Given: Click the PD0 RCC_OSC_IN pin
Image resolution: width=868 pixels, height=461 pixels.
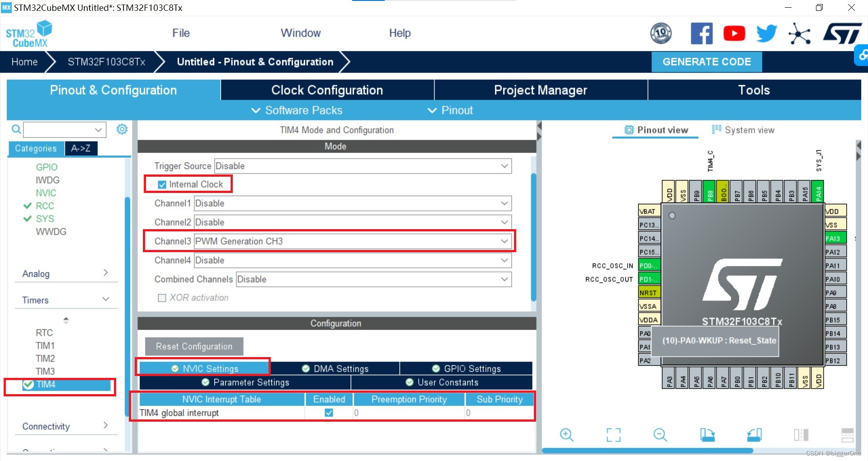Looking at the screenshot, I should click(649, 265).
